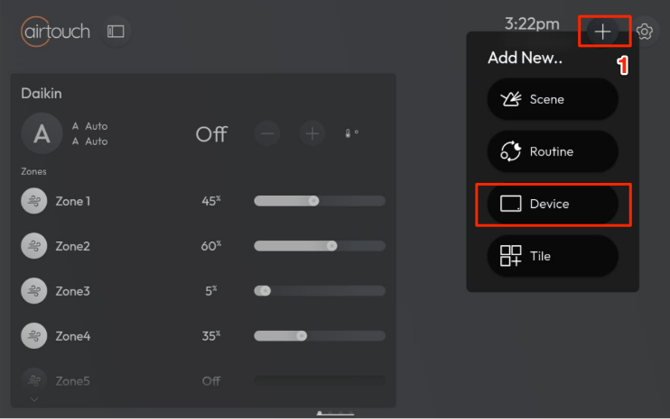This screenshot has height=419, width=670.
Task: Click the Daikin power status 'Off'
Action: tap(211, 134)
